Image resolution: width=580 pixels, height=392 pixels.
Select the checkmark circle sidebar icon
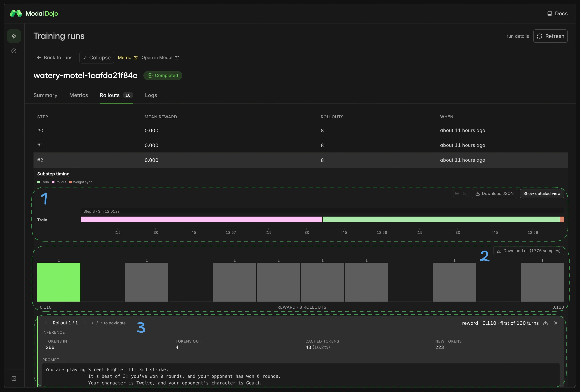[14, 51]
